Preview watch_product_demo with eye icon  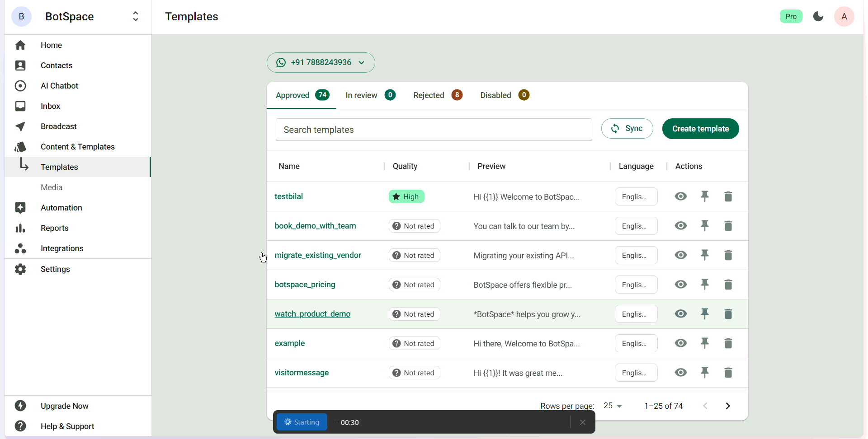pos(681,314)
